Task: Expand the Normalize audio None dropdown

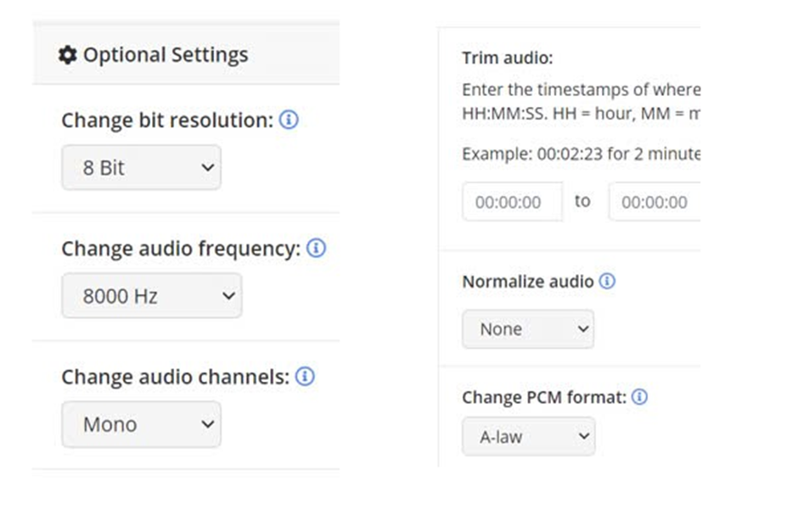Action: pyautogui.click(x=527, y=328)
